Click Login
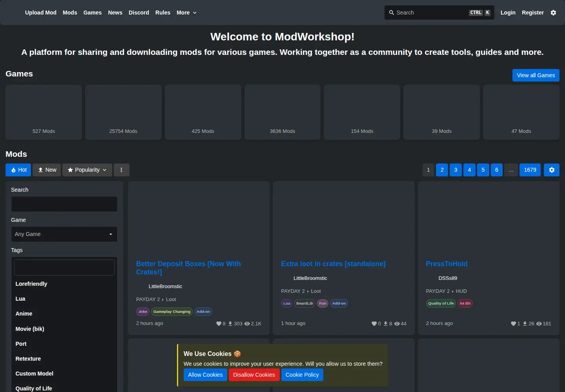This screenshot has height=392, width=565. 508,13
